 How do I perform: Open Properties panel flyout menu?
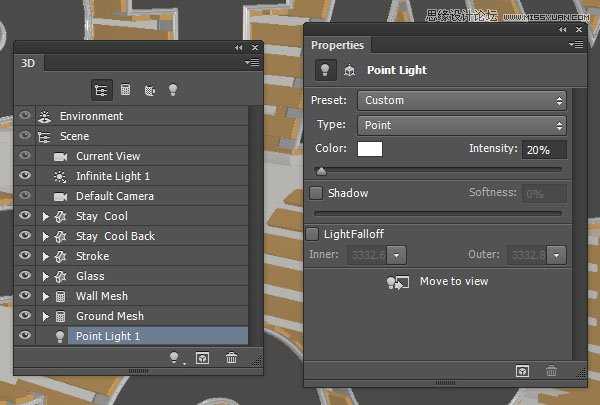tap(576, 45)
